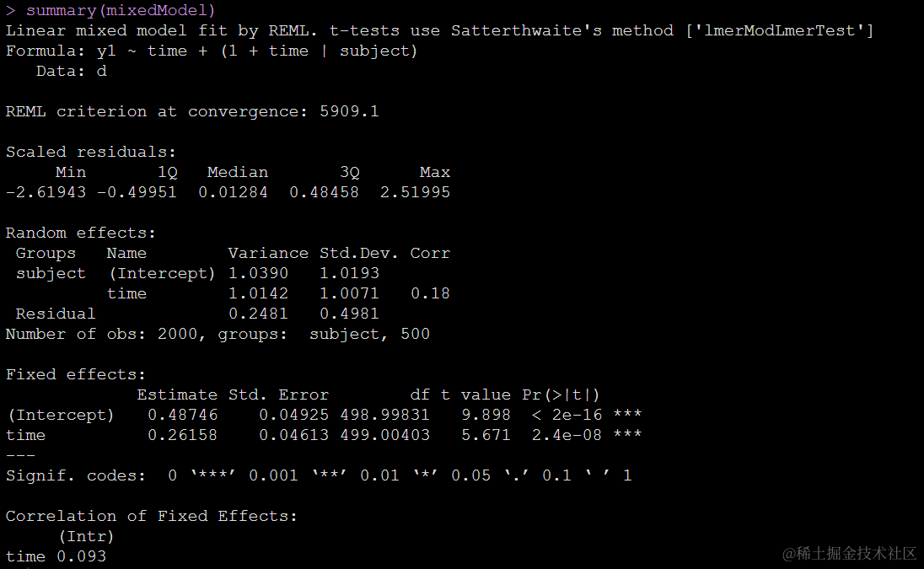Click the intercept Std.Dev. value 1.0193
Image resolution: width=924 pixels, height=569 pixels.
tap(349, 273)
